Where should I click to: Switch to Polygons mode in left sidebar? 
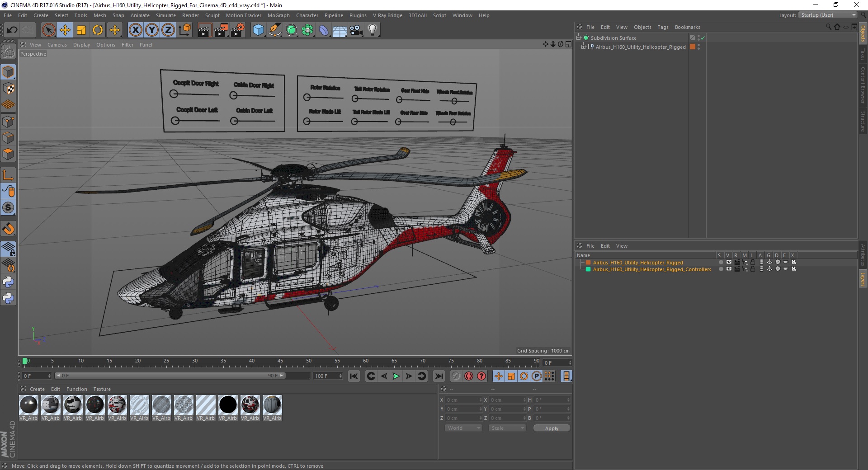point(8,154)
